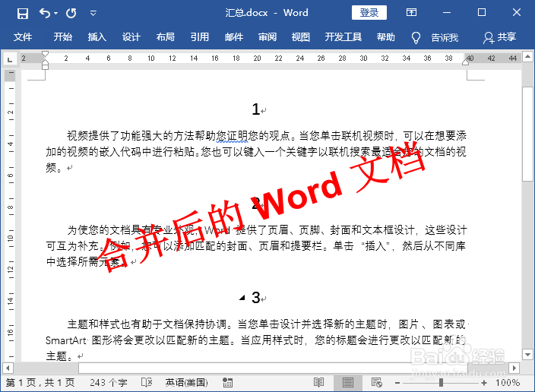535x392 pixels.
Task: Click the 英语(美国) language indicator
Action: 187,383
